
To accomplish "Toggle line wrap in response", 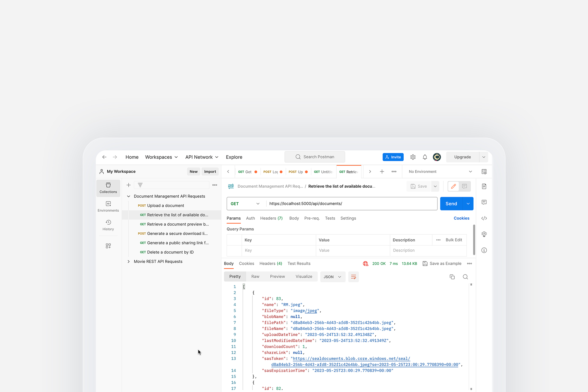I will pos(353,277).
